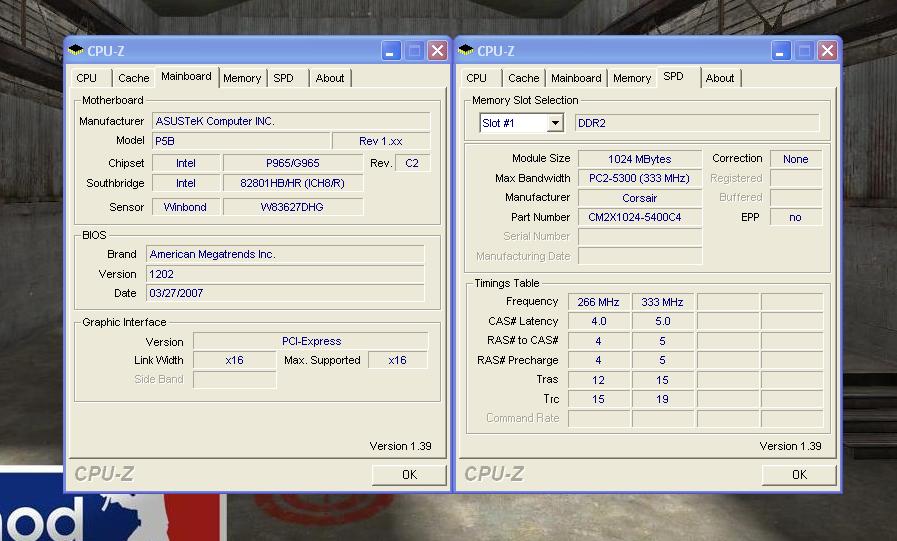Click the DDR2 memory type field

pos(696,123)
